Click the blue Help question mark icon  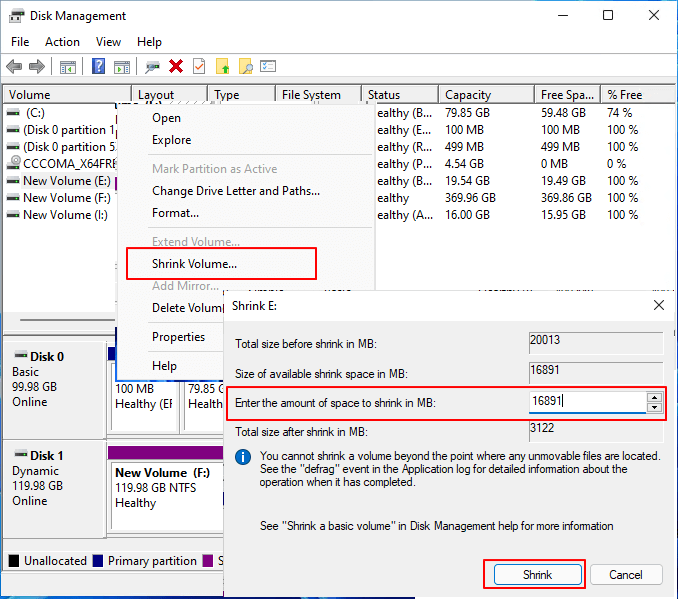point(99,67)
